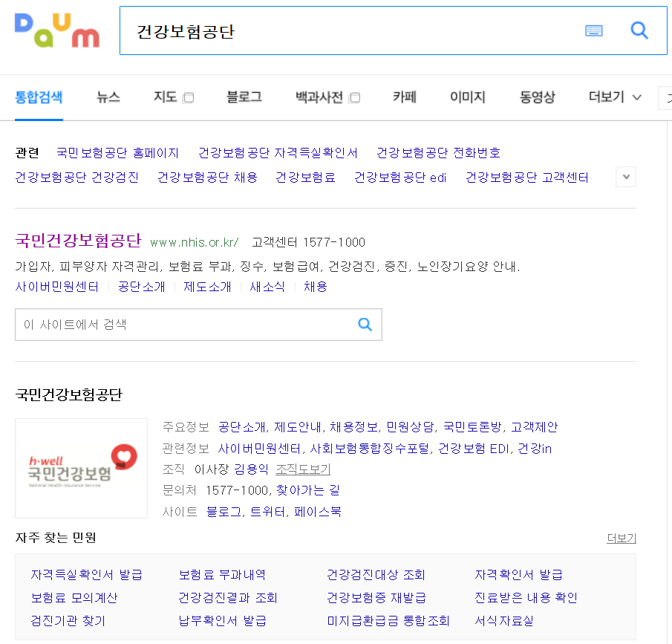Open related search 건강보험공단 건강검진
Screen dimensions: 672x644
tap(76, 177)
